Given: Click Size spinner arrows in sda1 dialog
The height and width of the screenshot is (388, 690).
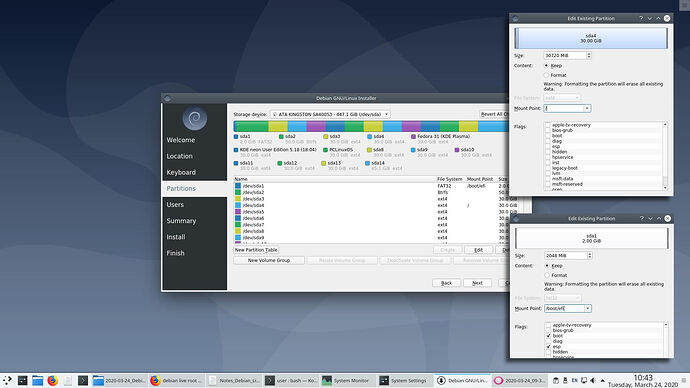Looking at the screenshot, I should pyautogui.click(x=590, y=256).
